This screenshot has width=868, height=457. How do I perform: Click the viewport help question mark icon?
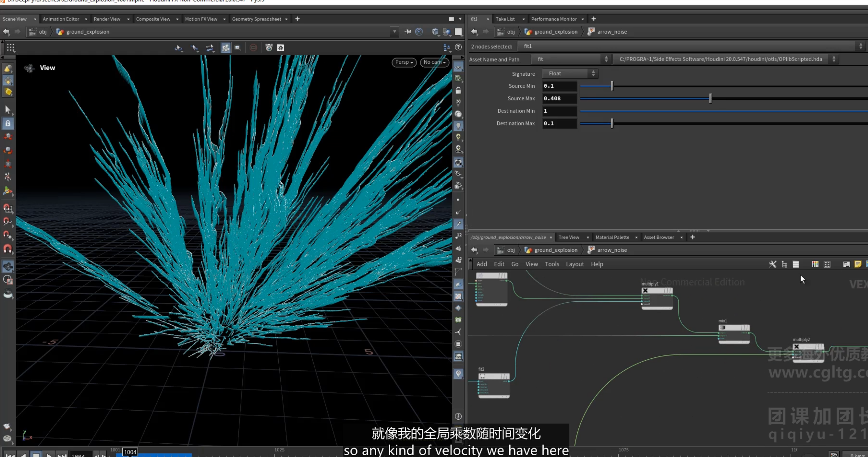pos(458,47)
